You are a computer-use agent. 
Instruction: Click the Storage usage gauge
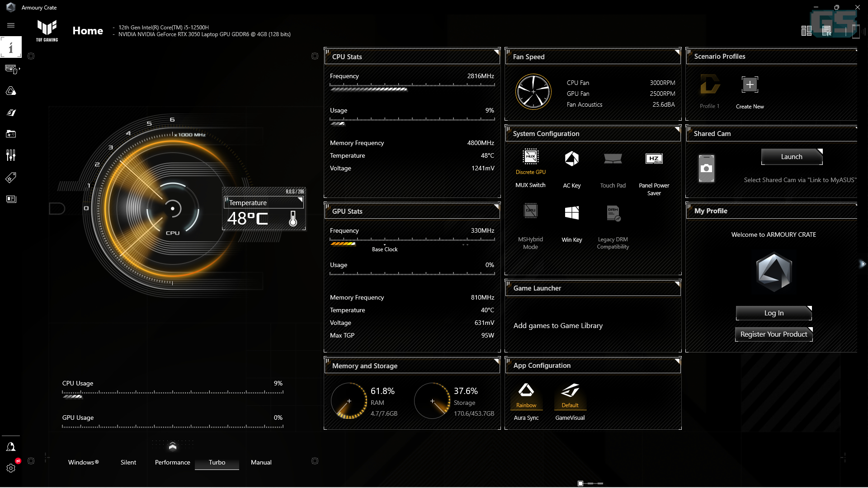(432, 401)
